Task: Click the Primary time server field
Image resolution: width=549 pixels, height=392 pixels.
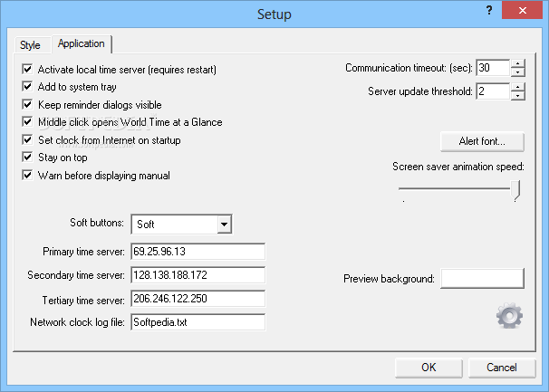Action: (x=198, y=252)
